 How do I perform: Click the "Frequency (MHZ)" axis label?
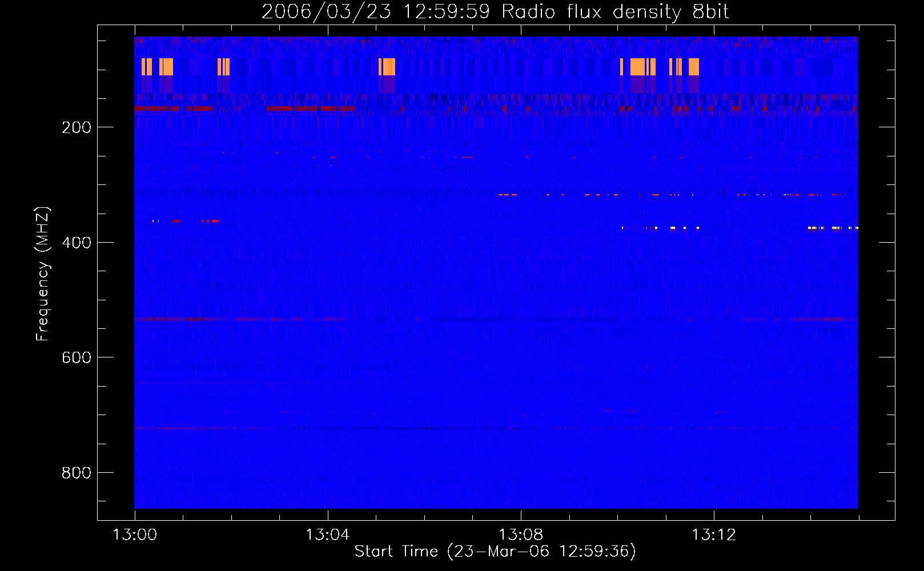[x=43, y=274]
